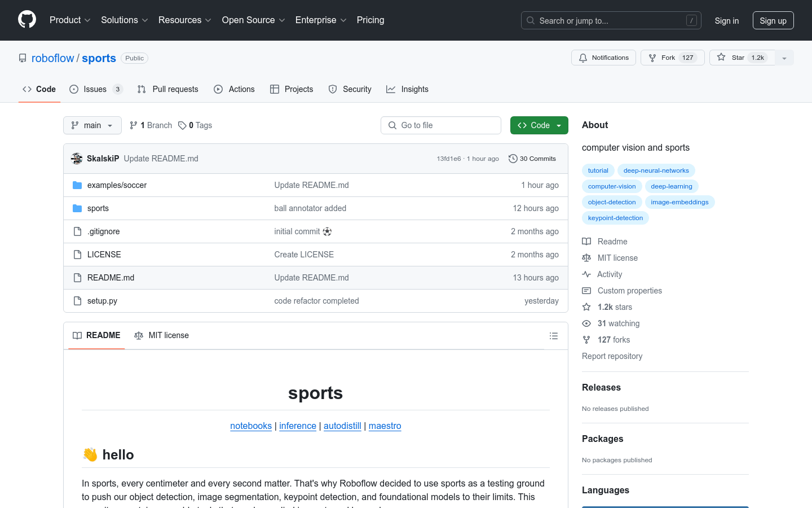Click the Sign up button
812x508 pixels.
click(x=773, y=20)
